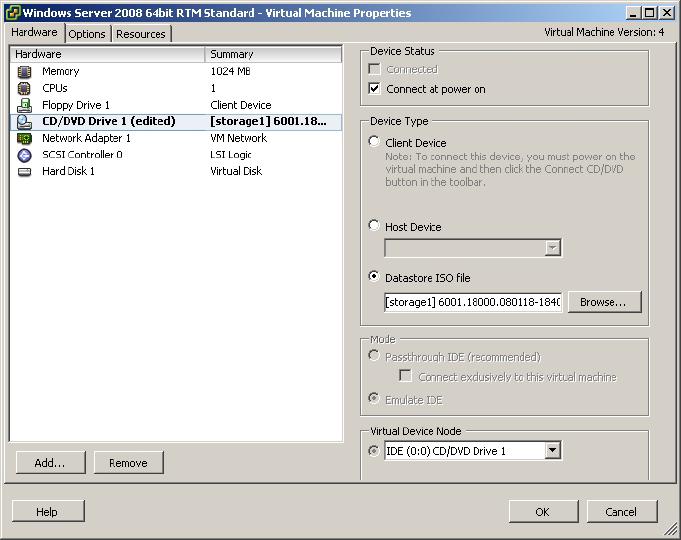The height and width of the screenshot is (540, 681).
Task: Click the VMware icon in the title bar
Action: click(13, 13)
